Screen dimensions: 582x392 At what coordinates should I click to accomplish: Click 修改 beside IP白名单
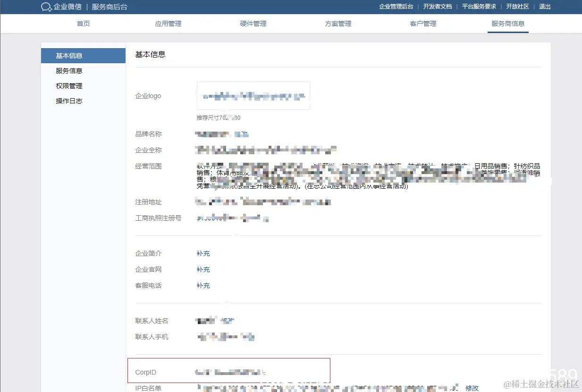(x=472, y=388)
